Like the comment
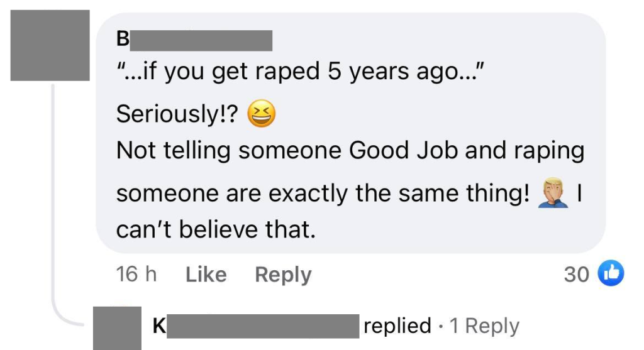 click(x=206, y=275)
